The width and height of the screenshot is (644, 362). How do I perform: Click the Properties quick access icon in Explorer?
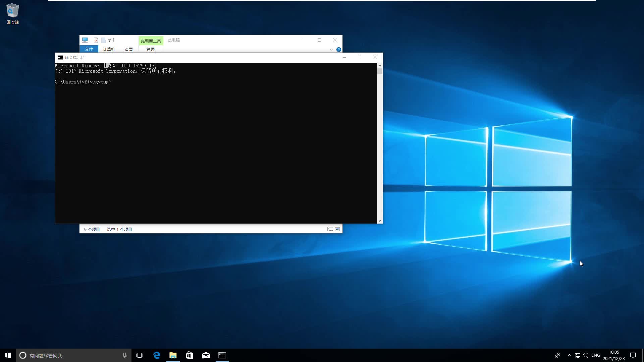pyautogui.click(x=96, y=40)
